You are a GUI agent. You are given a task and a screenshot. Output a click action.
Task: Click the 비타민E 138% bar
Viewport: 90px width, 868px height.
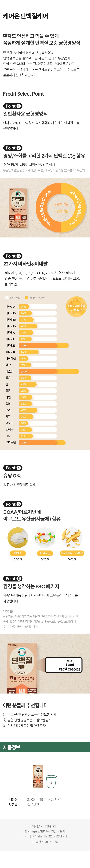tap(44, 345)
